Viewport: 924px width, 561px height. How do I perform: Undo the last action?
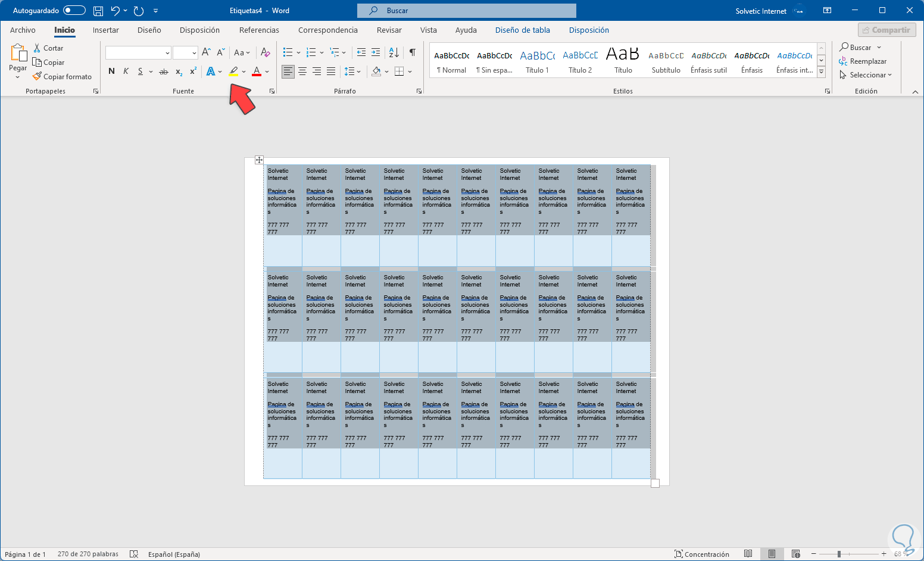(x=115, y=11)
